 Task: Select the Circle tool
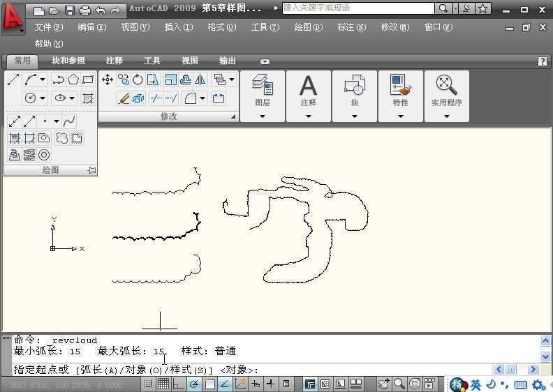coord(31,98)
